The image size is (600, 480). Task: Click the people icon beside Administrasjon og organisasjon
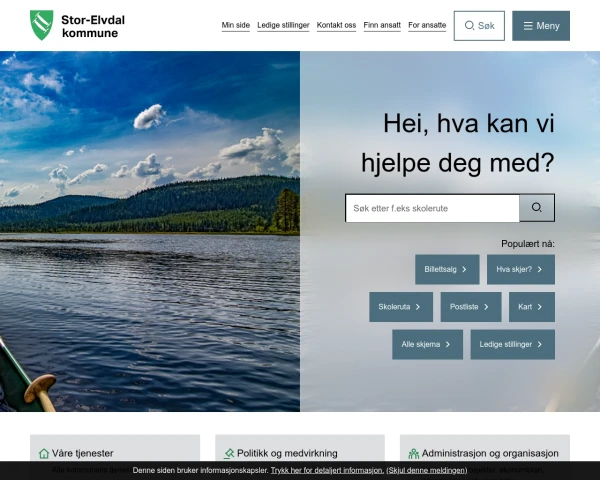click(x=414, y=454)
